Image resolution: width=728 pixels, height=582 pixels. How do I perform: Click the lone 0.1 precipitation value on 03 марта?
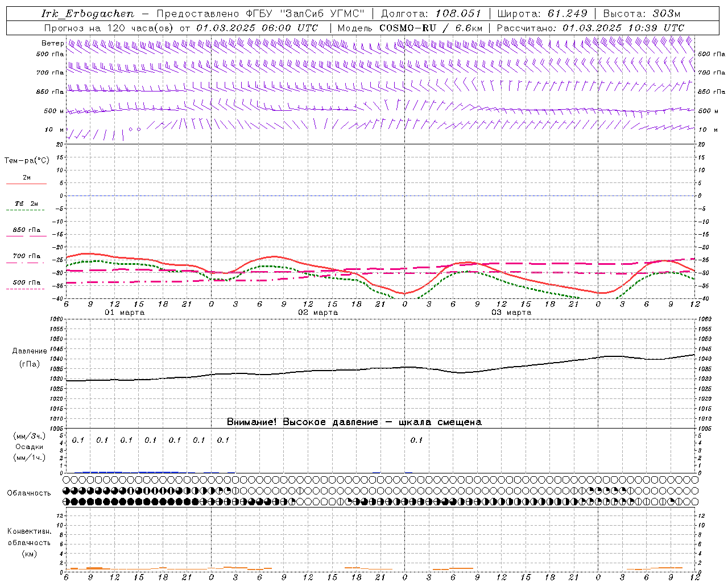[x=416, y=440]
